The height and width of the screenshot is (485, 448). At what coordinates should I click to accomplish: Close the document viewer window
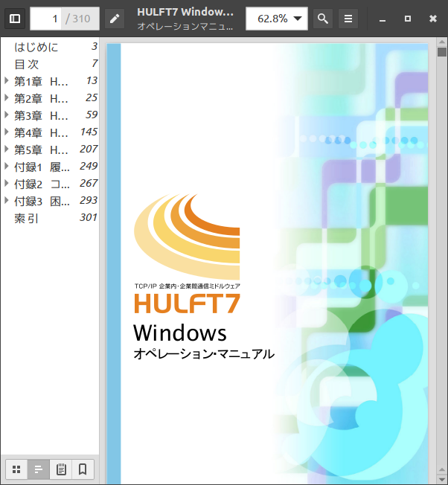coord(433,19)
